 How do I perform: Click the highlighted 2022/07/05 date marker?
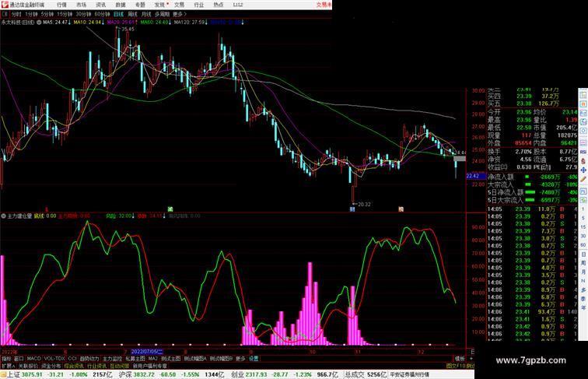(x=147, y=352)
